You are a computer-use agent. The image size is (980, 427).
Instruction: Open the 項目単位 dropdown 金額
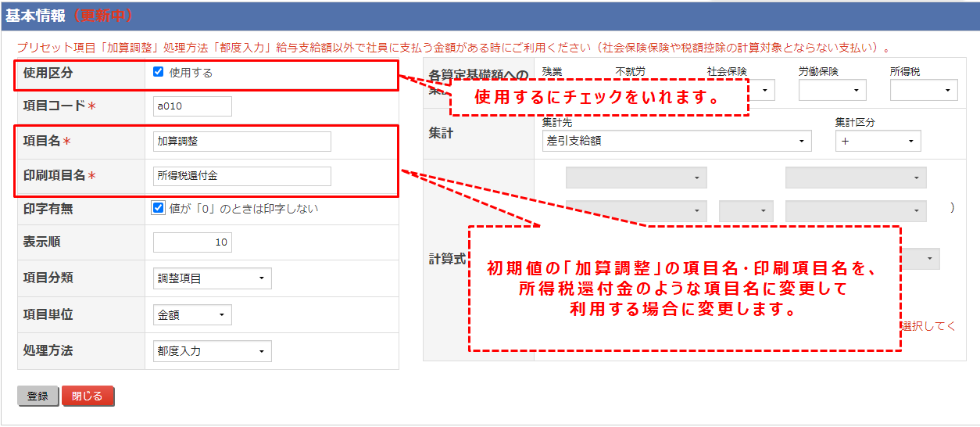192,315
